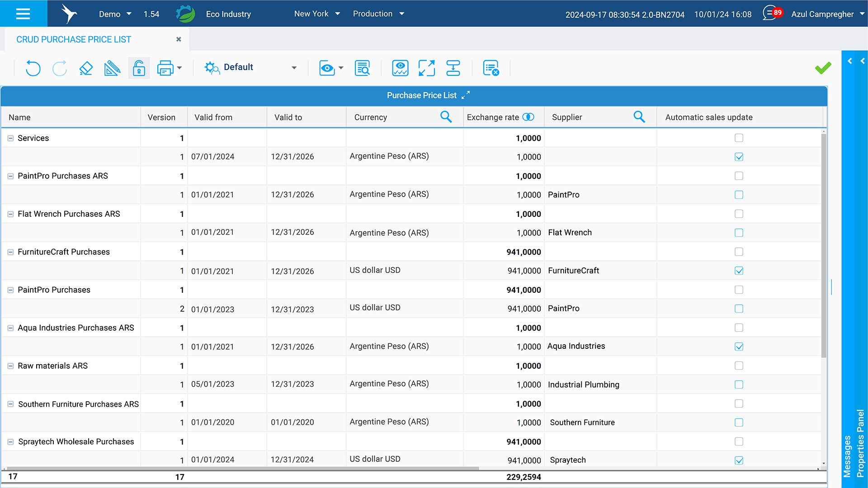Click the unlock padlock toolbar icon
Image resolution: width=868 pixels, height=488 pixels.
click(x=139, y=68)
